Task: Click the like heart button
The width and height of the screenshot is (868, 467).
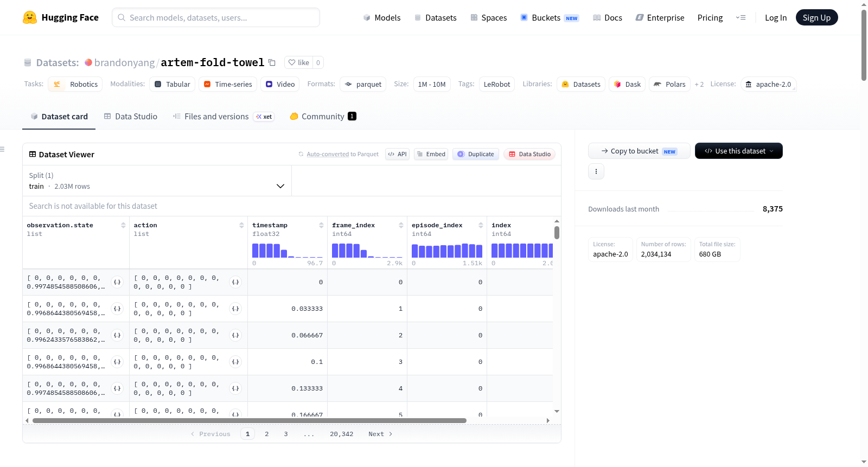Action: [298, 62]
